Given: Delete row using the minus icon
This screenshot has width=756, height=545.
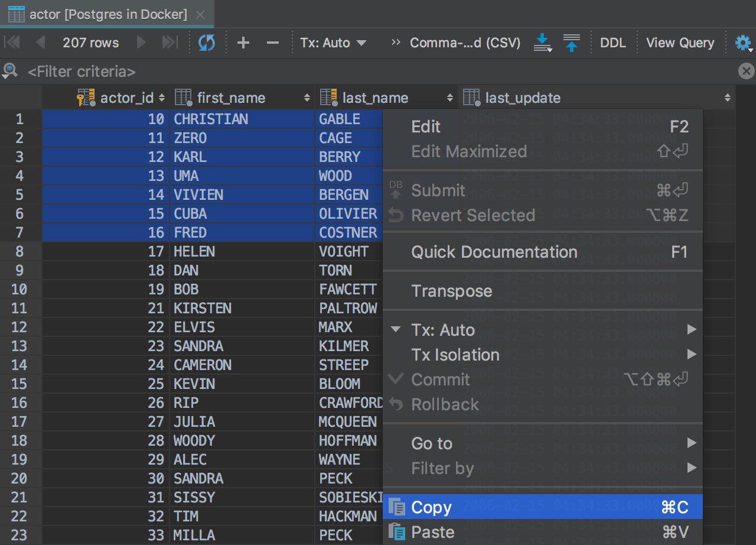Looking at the screenshot, I should tap(272, 43).
